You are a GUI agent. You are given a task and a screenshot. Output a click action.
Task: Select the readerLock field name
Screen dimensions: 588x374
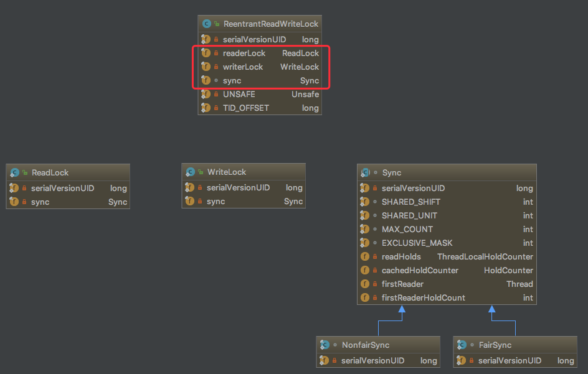tap(244, 54)
